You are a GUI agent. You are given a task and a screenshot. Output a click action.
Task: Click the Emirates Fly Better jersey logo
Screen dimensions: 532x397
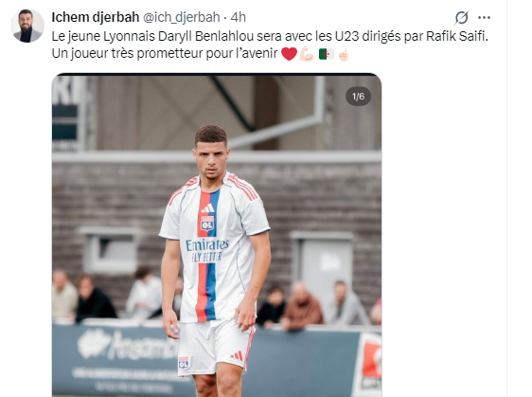pyautogui.click(x=207, y=250)
